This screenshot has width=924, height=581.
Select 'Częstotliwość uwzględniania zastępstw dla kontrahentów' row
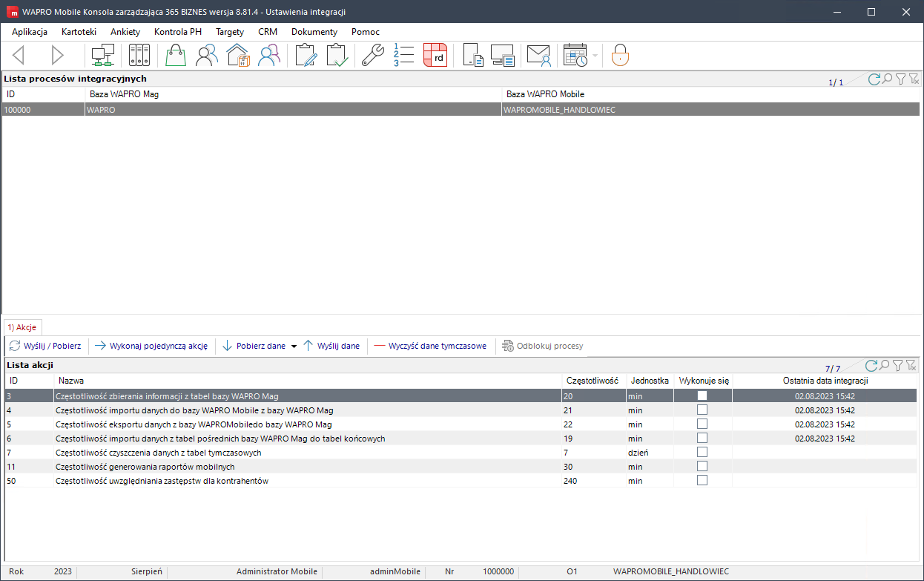tap(461, 481)
